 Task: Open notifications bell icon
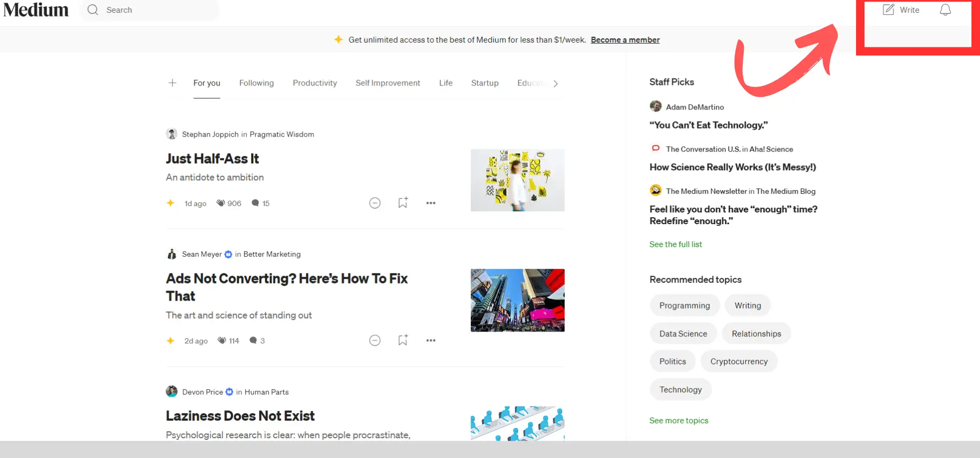click(x=945, y=10)
